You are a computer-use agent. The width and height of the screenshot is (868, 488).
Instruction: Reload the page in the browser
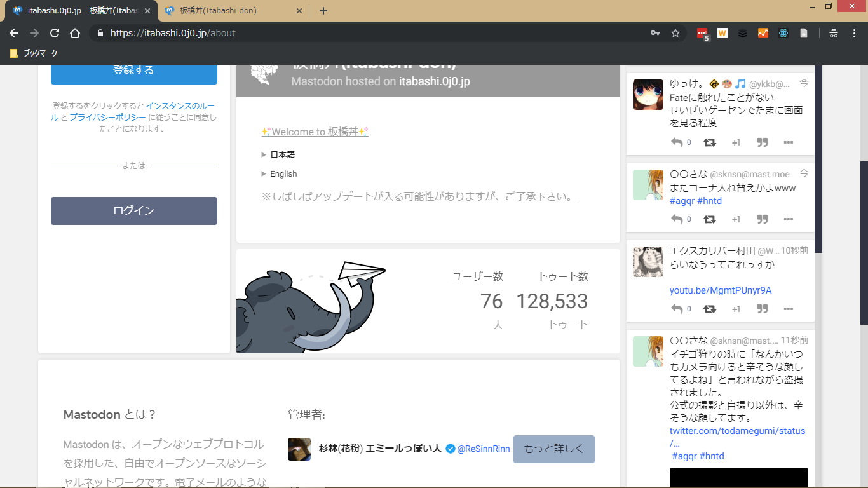pyautogui.click(x=55, y=33)
